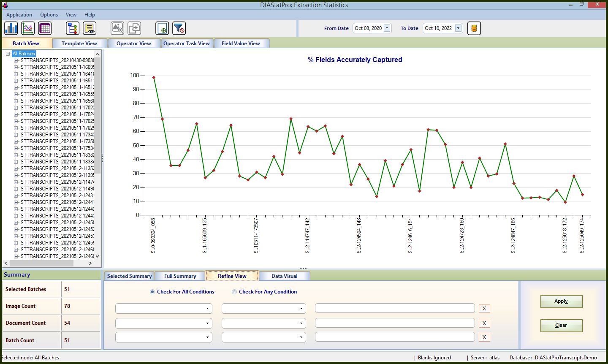Click the yellow note with eye icon

90,28
